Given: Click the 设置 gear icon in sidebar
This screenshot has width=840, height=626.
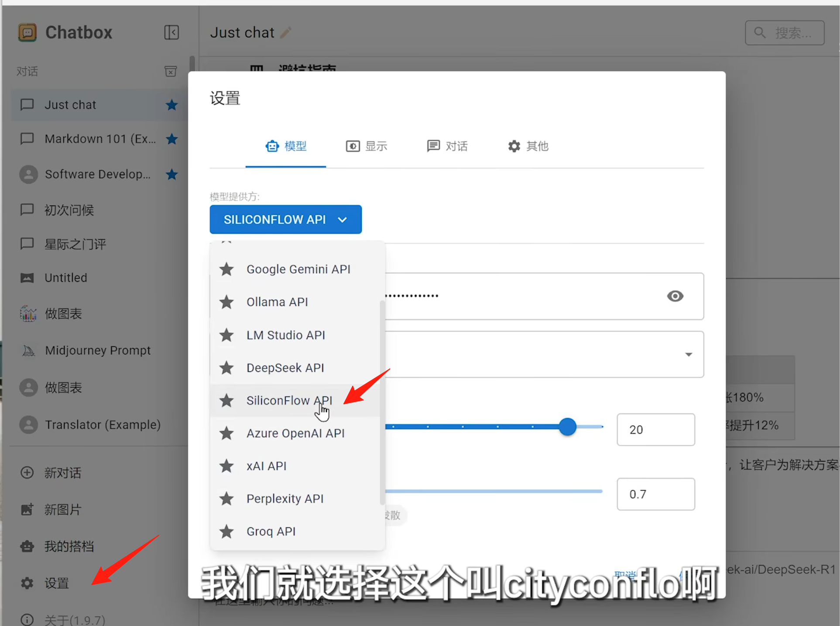Looking at the screenshot, I should coord(27,583).
